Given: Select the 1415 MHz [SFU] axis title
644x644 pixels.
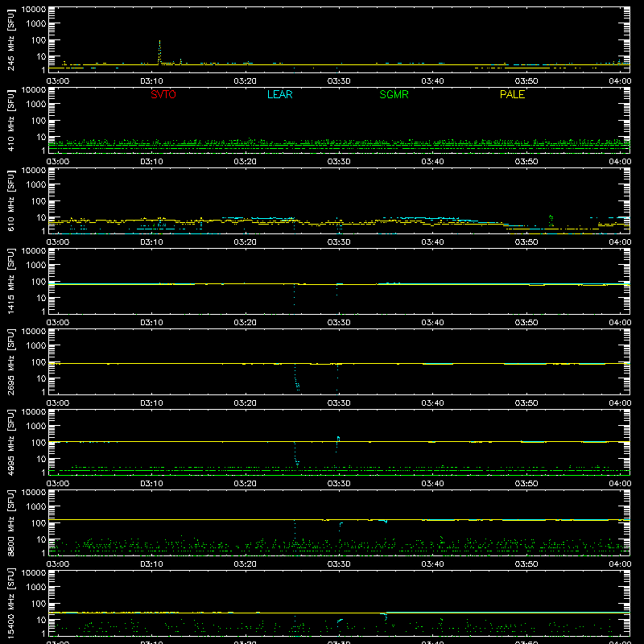Looking at the screenshot, I should point(11,281).
